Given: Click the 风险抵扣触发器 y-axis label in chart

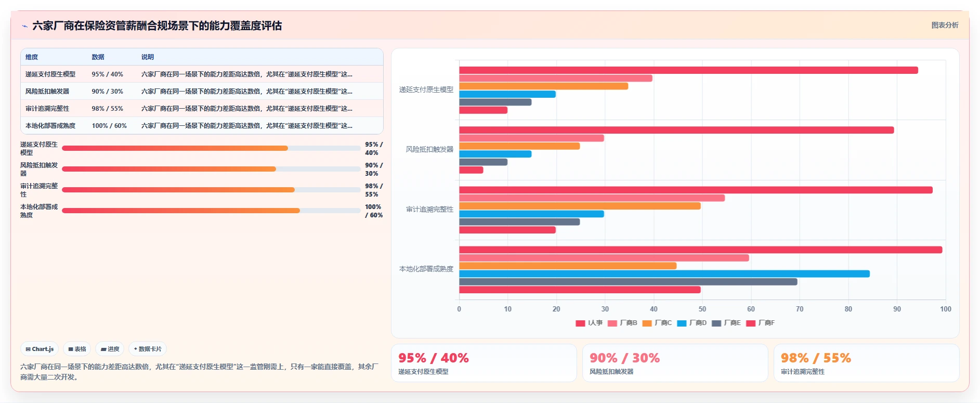Looking at the screenshot, I should coord(429,149).
